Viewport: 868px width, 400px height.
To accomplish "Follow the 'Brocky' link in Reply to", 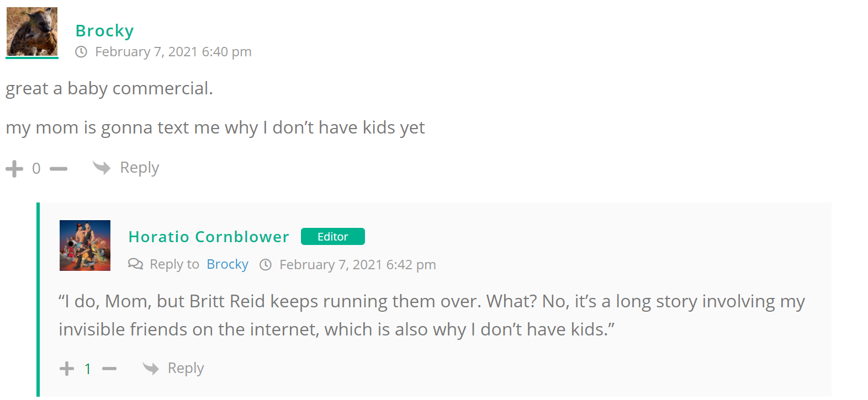I will [227, 264].
